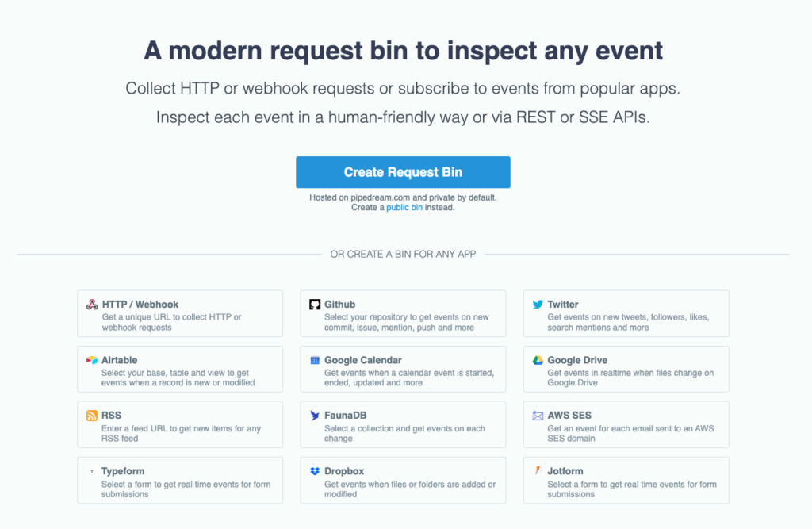Click the orange RSS feed icon
The width and height of the screenshot is (812, 529).
pyautogui.click(x=92, y=416)
